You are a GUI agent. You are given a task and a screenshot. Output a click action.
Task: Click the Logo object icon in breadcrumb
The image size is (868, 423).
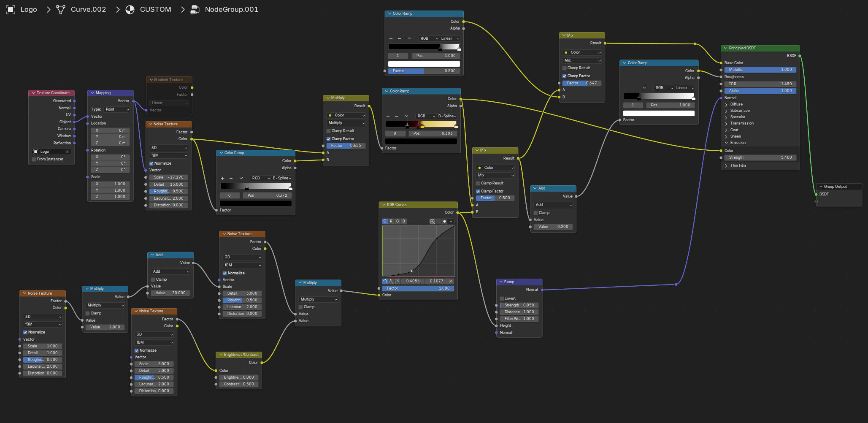pos(11,9)
